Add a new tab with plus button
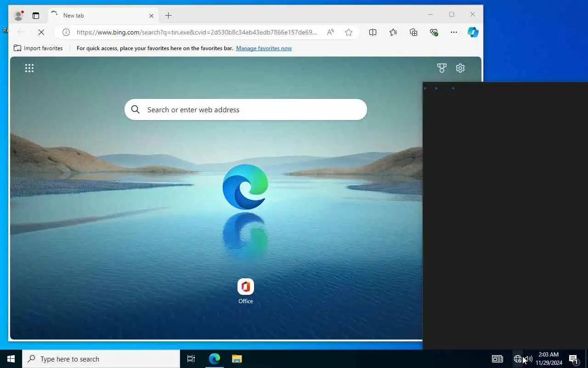This screenshot has height=368, width=588. tap(169, 16)
